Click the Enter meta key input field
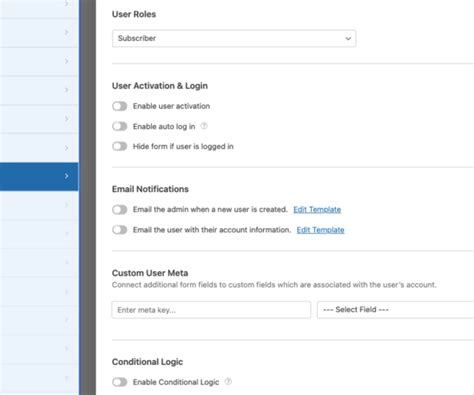474x395 pixels. pyautogui.click(x=211, y=310)
